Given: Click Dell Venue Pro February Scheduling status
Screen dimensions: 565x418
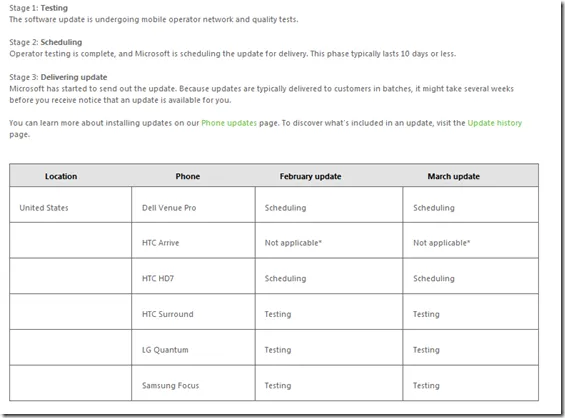Looking at the screenshot, I should 285,208.
